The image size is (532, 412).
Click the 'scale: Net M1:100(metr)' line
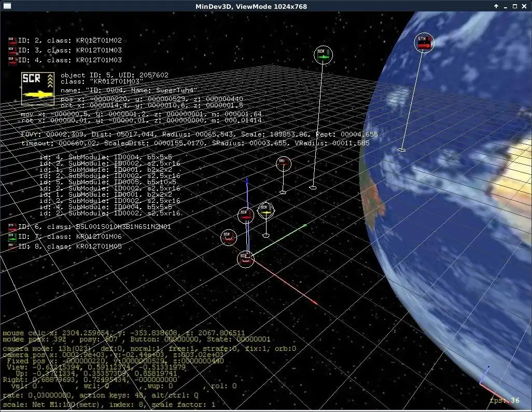(109, 405)
